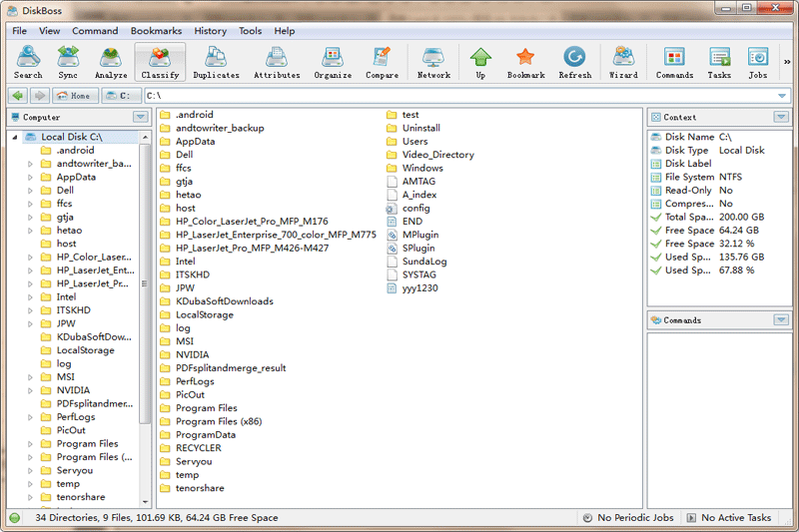Click the path address field
This screenshot has height=532, width=799.
pos(459,96)
